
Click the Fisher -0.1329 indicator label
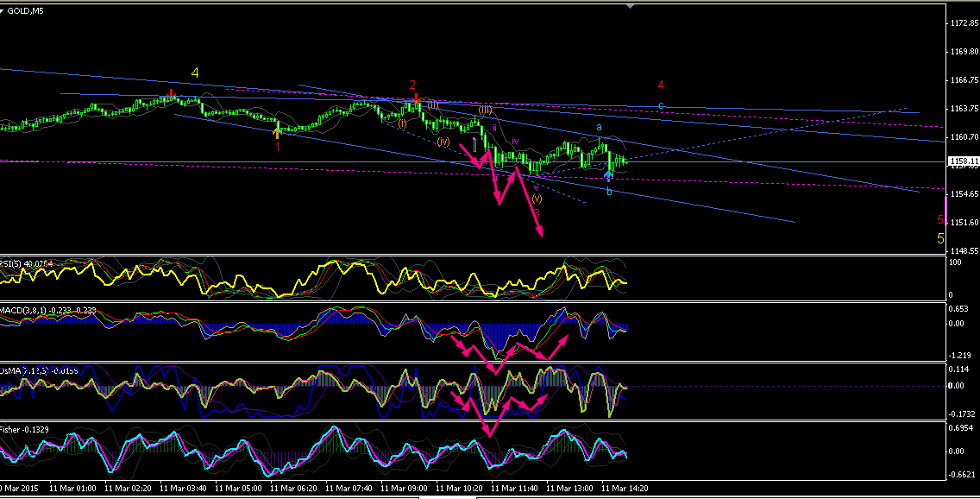(x=24, y=430)
